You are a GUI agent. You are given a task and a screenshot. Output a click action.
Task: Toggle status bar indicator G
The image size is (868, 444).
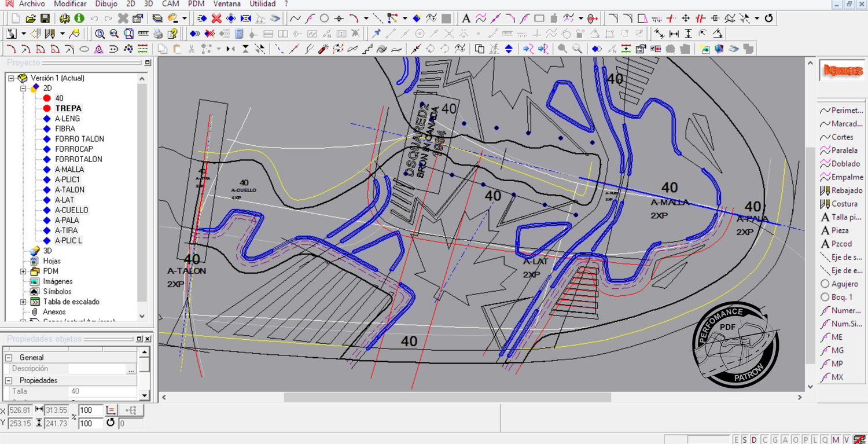click(775, 439)
